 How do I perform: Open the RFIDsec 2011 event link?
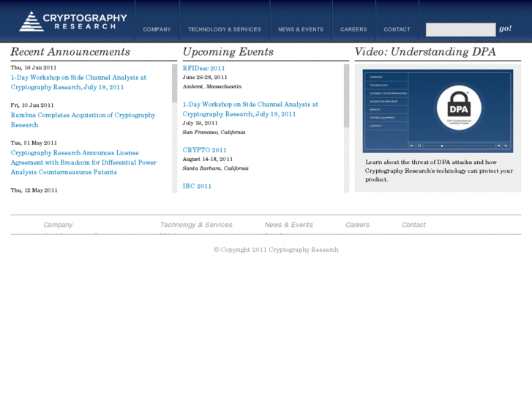[203, 68]
